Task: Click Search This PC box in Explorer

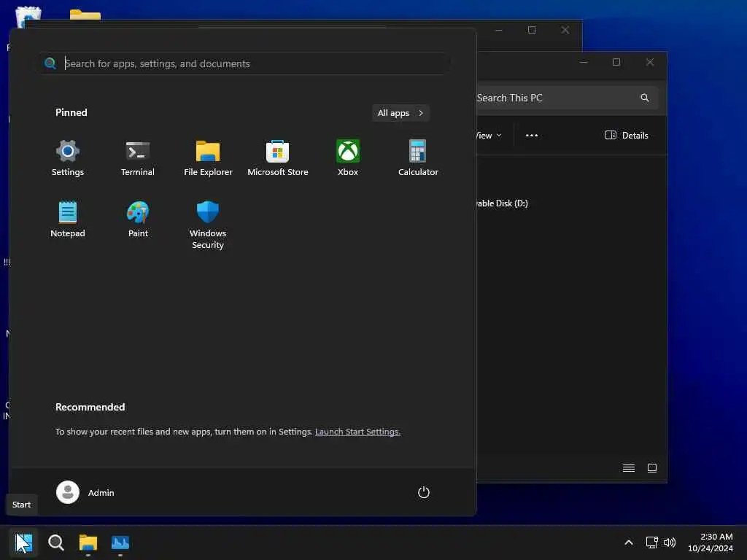Action: 567,98
